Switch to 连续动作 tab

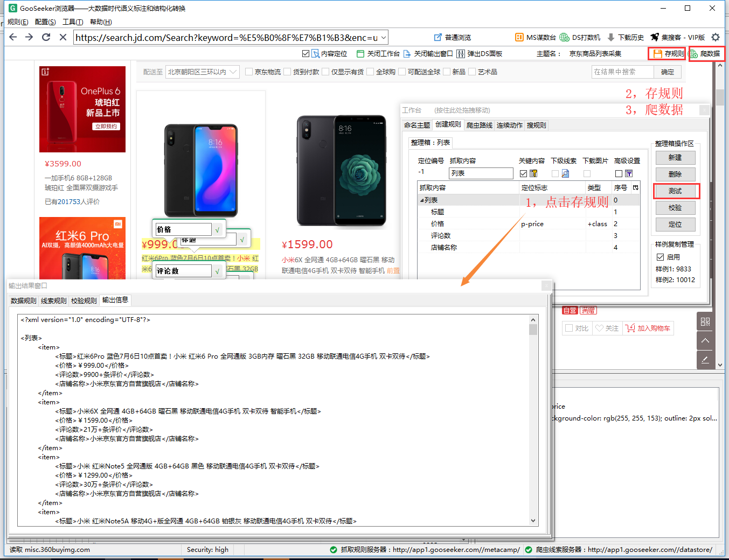coord(510,125)
